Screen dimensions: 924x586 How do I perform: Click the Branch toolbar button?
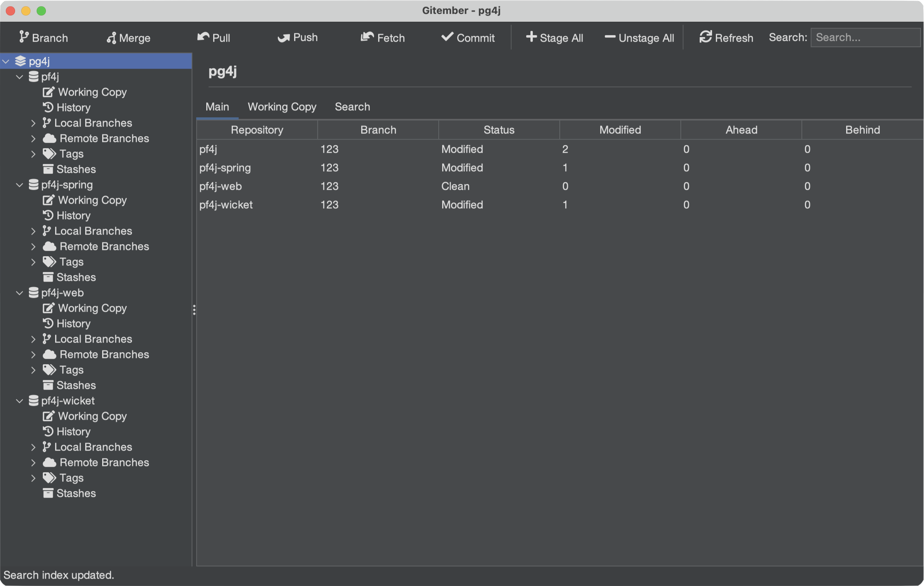tap(44, 37)
